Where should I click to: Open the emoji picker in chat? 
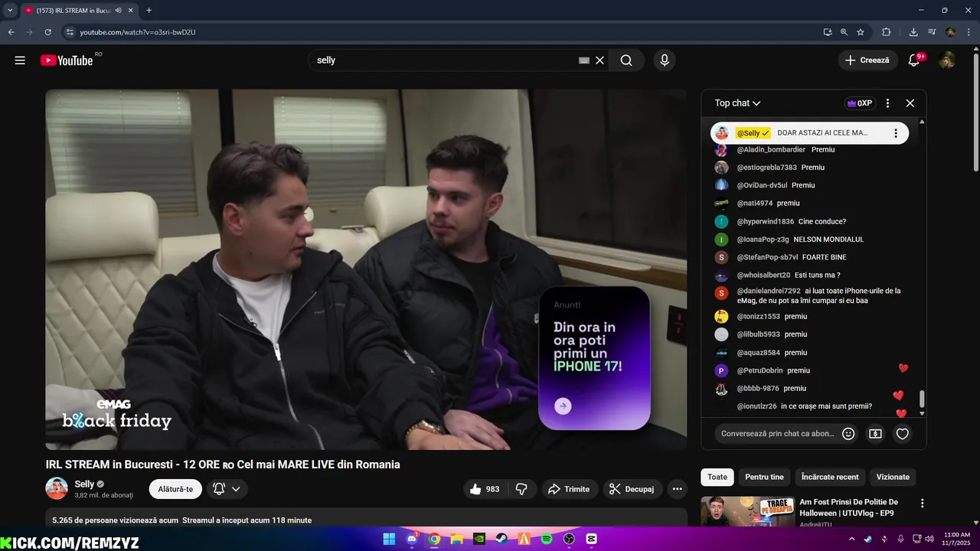(848, 434)
